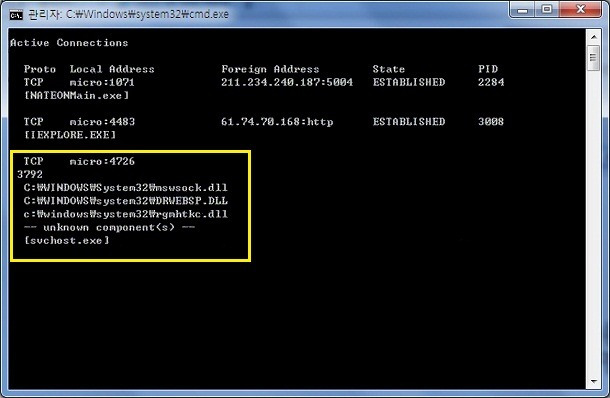The image size is (610, 398).
Task: Click the 'Proto' column header
Action: point(40,69)
